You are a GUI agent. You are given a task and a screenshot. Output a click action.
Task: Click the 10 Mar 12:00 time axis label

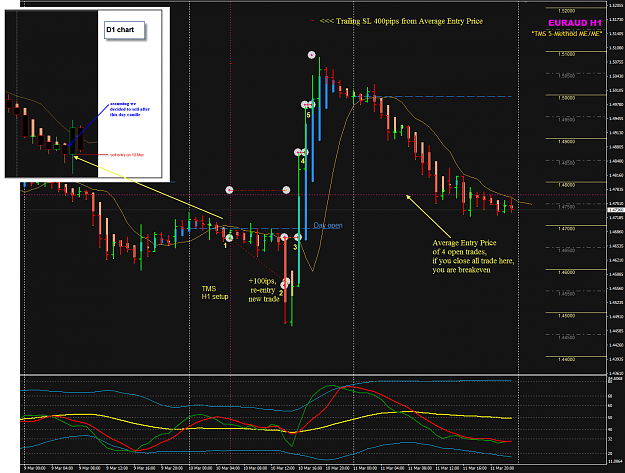click(x=283, y=468)
